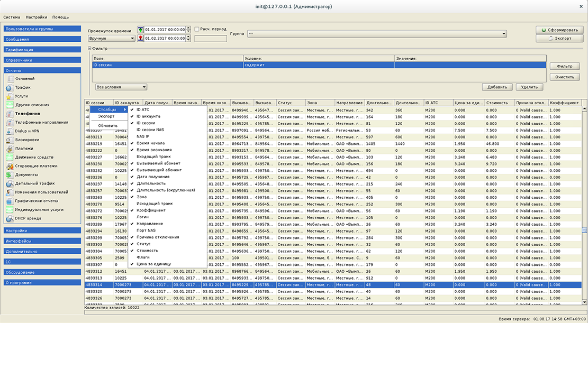Screen dimensions: 588x388
Task: Click the Добавить filter button
Action: tap(497, 87)
